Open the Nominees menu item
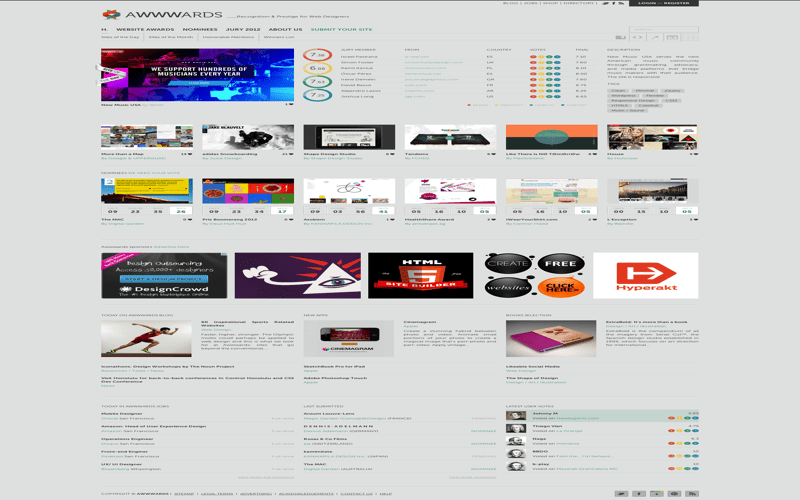The width and height of the screenshot is (800, 500). pos(200,30)
